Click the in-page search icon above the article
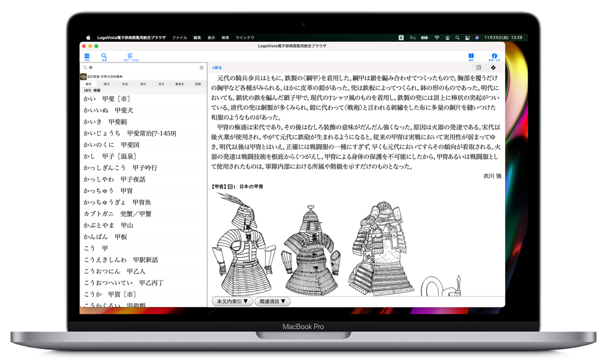 coord(478,67)
